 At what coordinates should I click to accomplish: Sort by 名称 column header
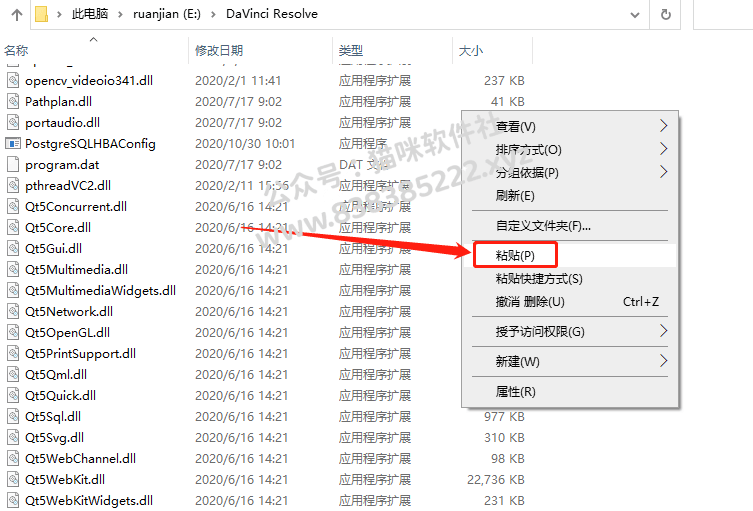16,50
